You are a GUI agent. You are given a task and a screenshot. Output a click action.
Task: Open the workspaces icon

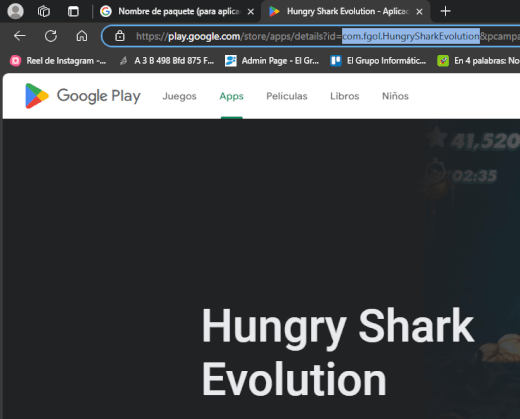point(44,11)
